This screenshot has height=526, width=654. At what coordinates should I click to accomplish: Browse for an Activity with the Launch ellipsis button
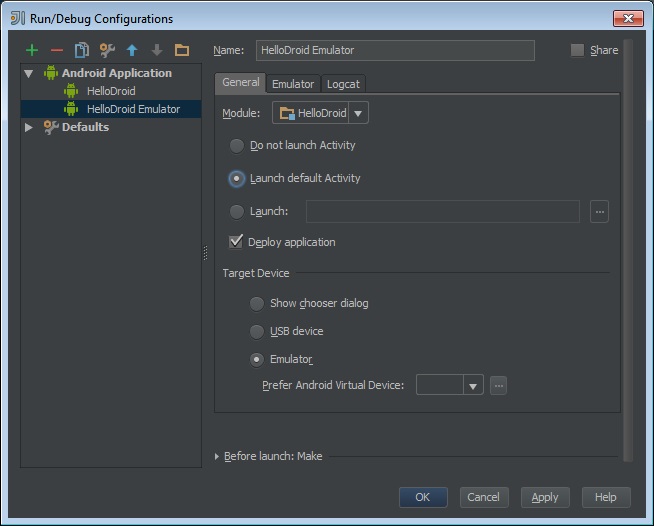click(x=599, y=212)
